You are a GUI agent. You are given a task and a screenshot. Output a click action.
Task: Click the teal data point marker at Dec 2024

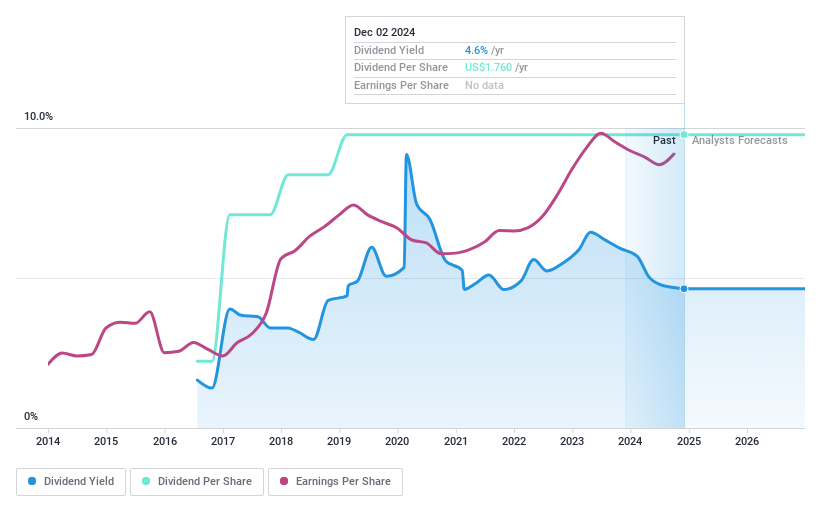point(684,135)
